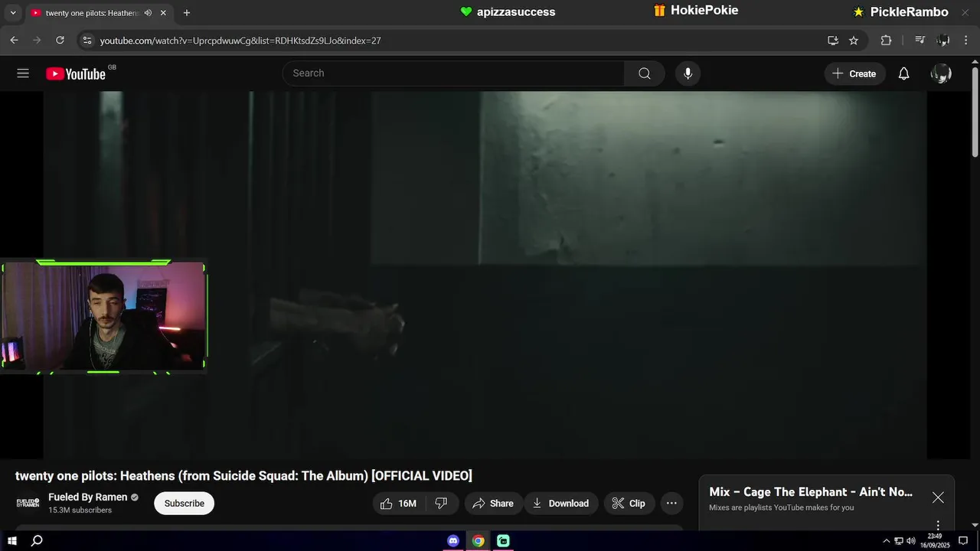Viewport: 980px width, 551px height.
Task: Open the Chrome extensions puzzle icon
Action: tap(886, 41)
